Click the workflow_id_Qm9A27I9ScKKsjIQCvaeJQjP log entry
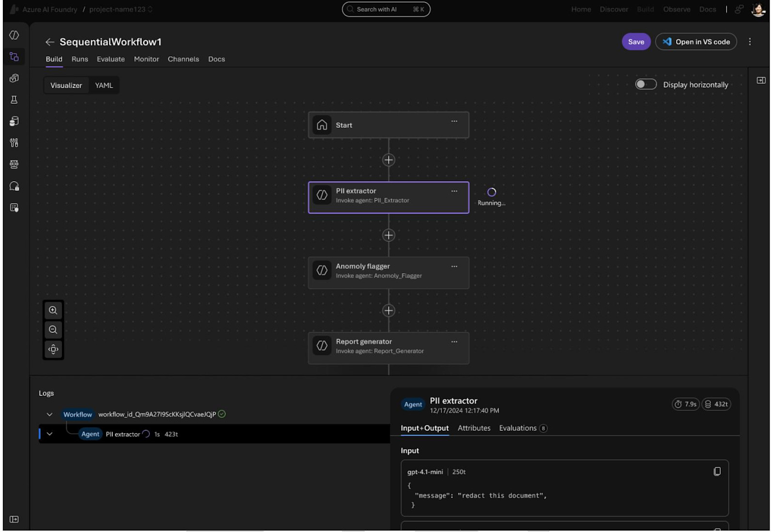The height and width of the screenshot is (532, 775). (x=157, y=414)
